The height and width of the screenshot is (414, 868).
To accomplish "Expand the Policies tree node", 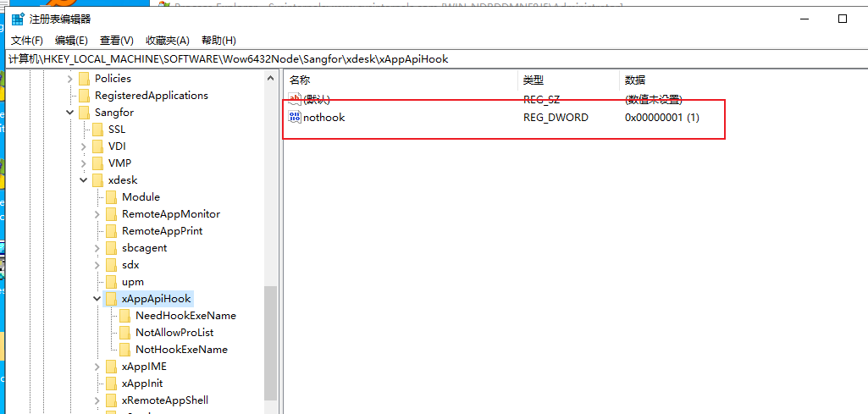I will point(69,79).
